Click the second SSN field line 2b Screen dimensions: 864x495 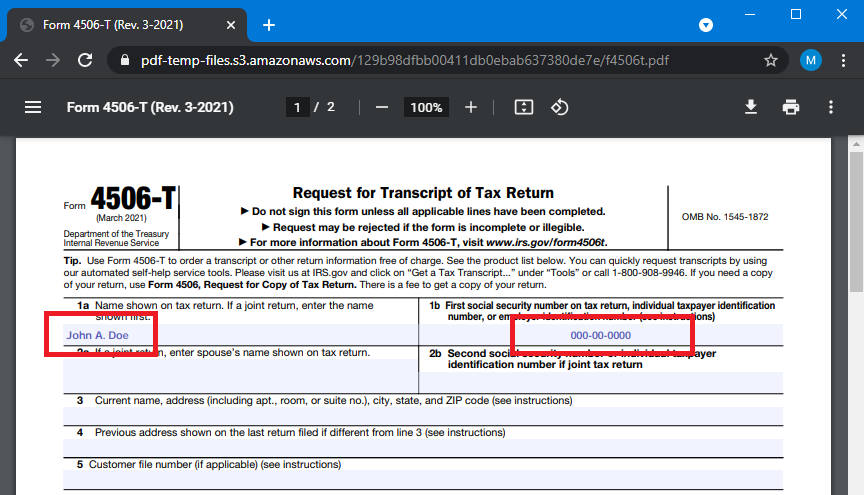click(x=601, y=383)
